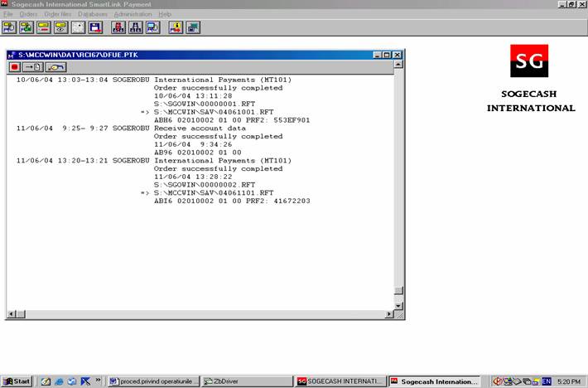Click the red network hierarchy toolbar icon
This screenshot has height=388, width=588.
(118, 27)
